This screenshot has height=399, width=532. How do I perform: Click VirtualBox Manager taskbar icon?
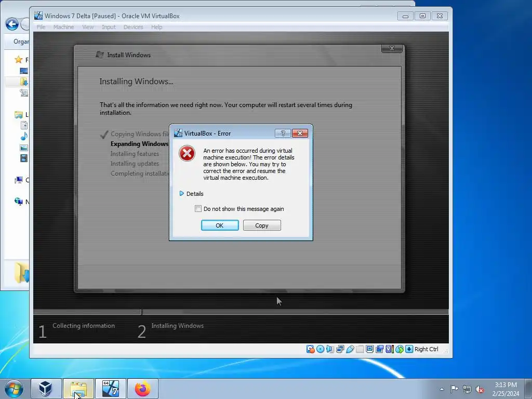point(46,389)
